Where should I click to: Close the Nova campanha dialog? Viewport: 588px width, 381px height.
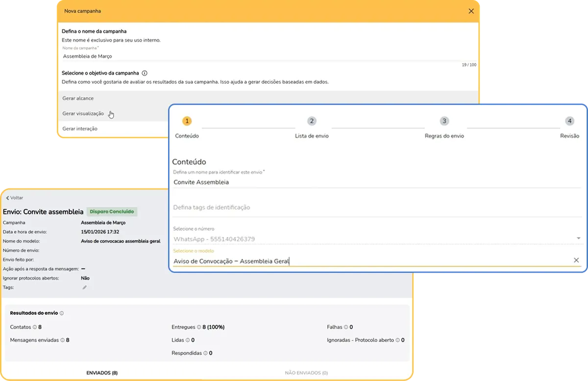(x=471, y=11)
